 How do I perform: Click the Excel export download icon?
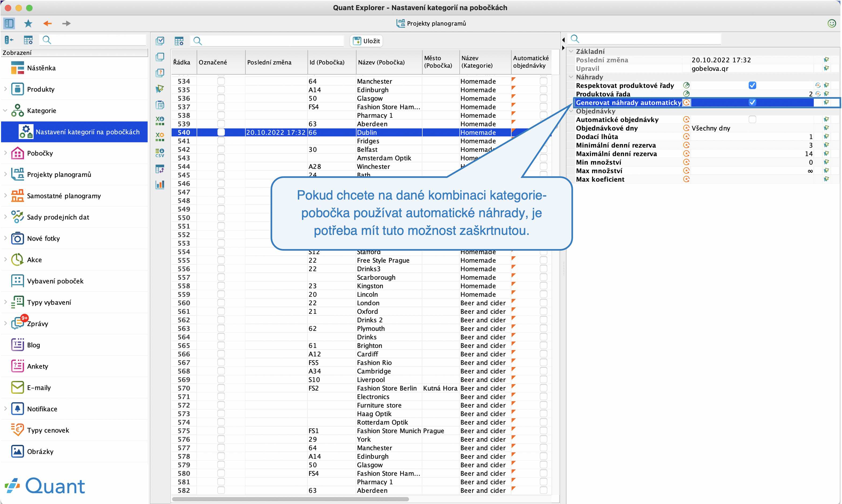click(x=160, y=121)
